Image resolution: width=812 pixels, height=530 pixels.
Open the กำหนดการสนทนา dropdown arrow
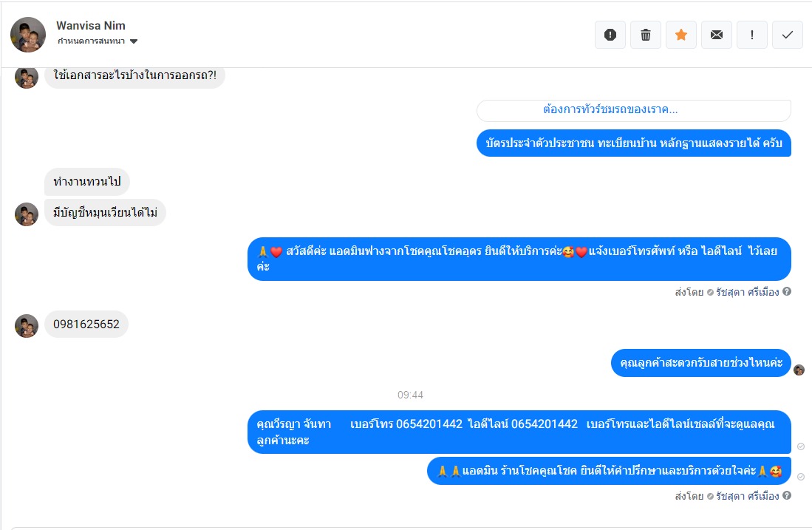coord(134,41)
